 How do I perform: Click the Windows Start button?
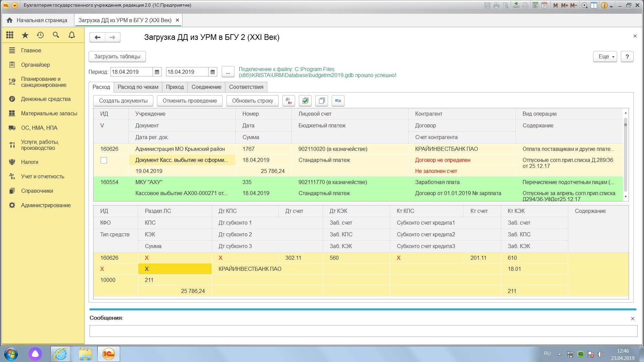[11, 354]
